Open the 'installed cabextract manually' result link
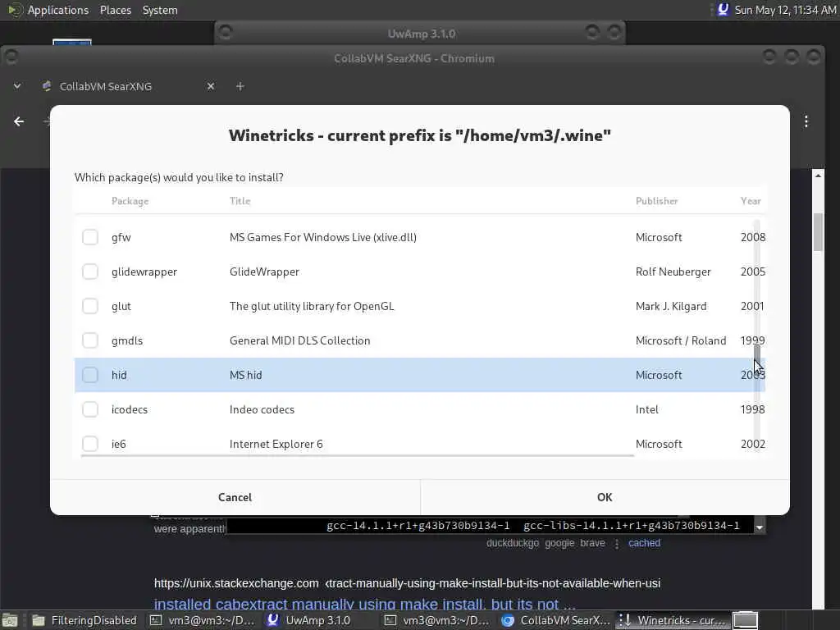The height and width of the screenshot is (630, 840). pyautogui.click(x=364, y=605)
